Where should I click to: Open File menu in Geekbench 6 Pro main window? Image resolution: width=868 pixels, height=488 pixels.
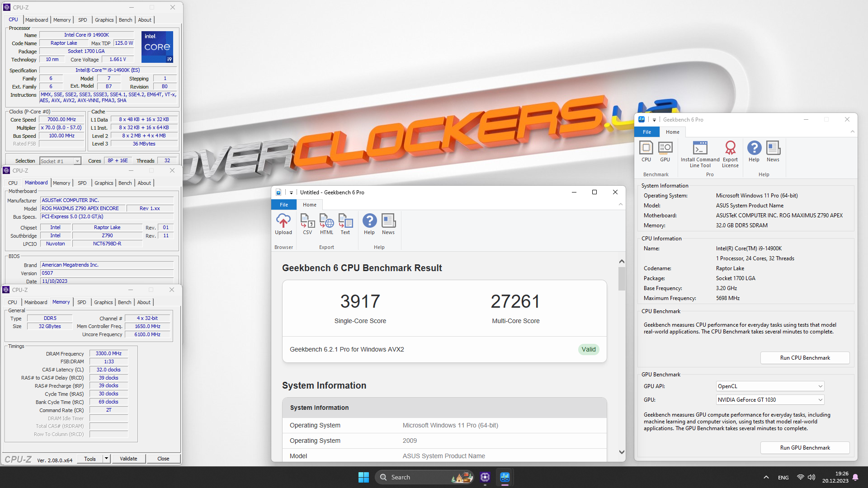[x=647, y=132]
